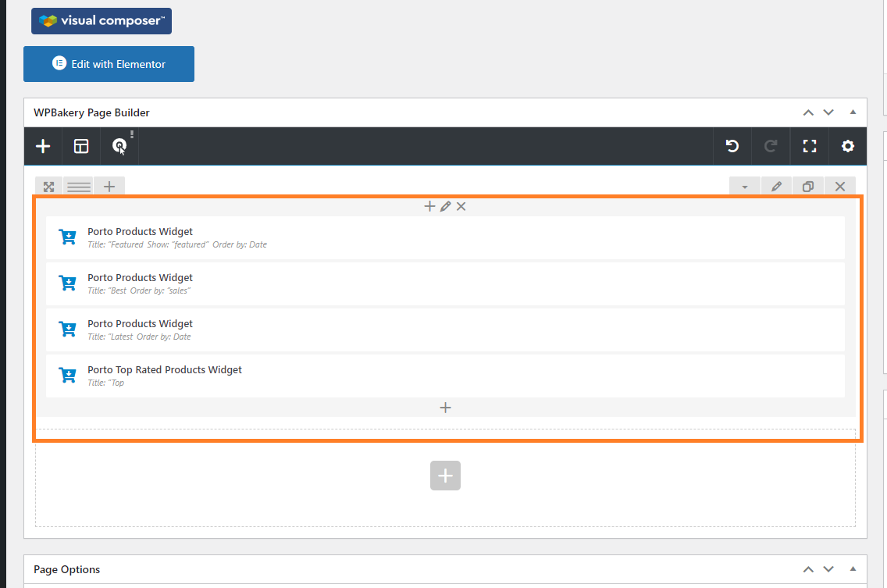The height and width of the screenshot is (588, 887).
Task: Select the Porto Top Rated Products Widget
Action: point(445,376)
